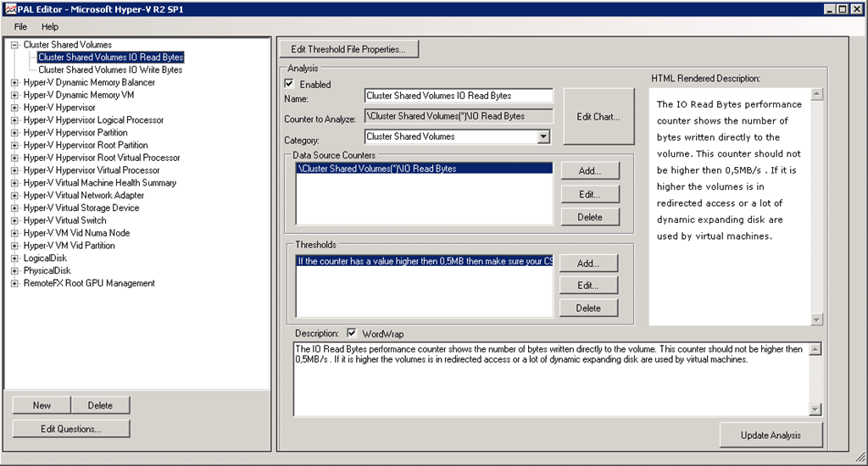
Task: Click the Name input field
Action: [459, 96]
